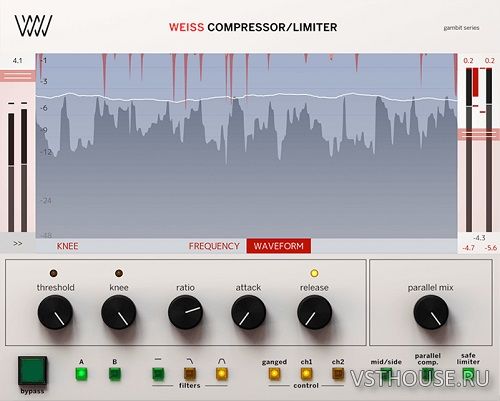
Task: Click the red gain reduction meter
Action: [x=475, y=82]
